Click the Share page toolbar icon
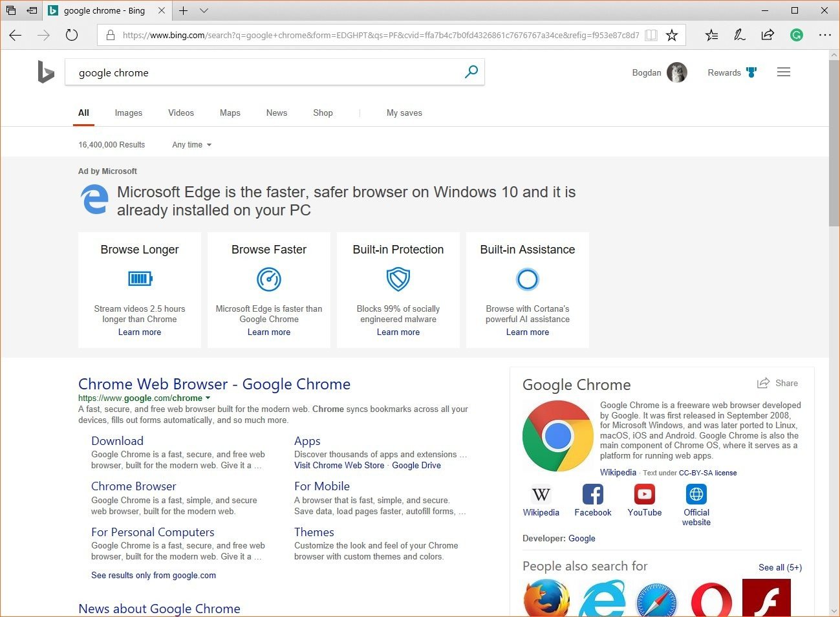This screenshot has height=617, width=840. click(x=768, y=35)
